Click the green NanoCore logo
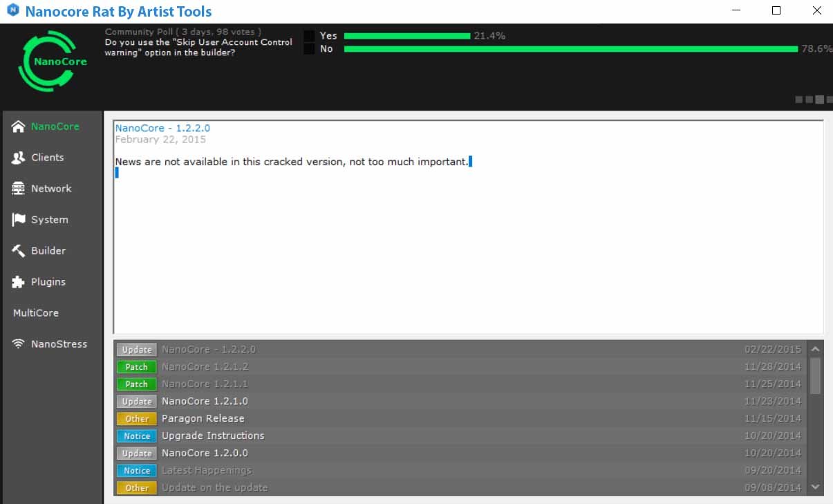This screenshot has height=504, width=833. click(52, 62)
